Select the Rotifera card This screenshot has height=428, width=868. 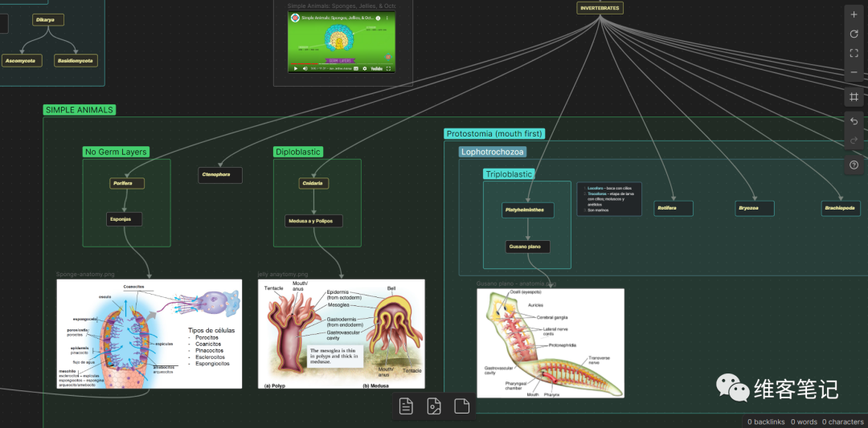click(x=674, y=209)
